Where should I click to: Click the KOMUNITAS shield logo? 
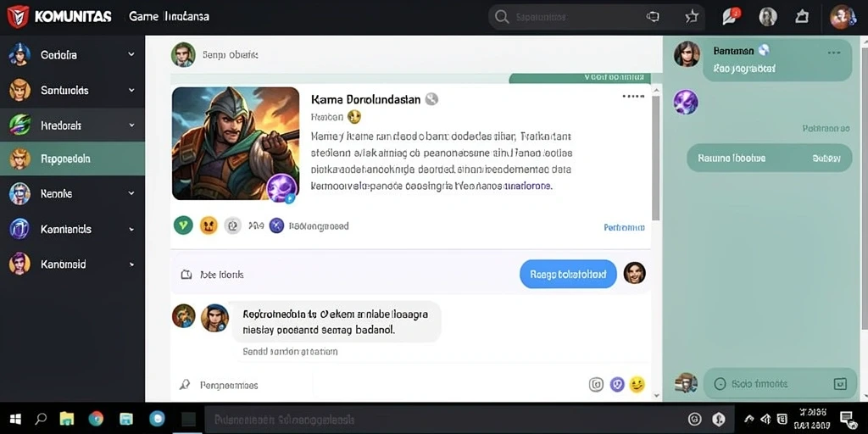(18, 17)
